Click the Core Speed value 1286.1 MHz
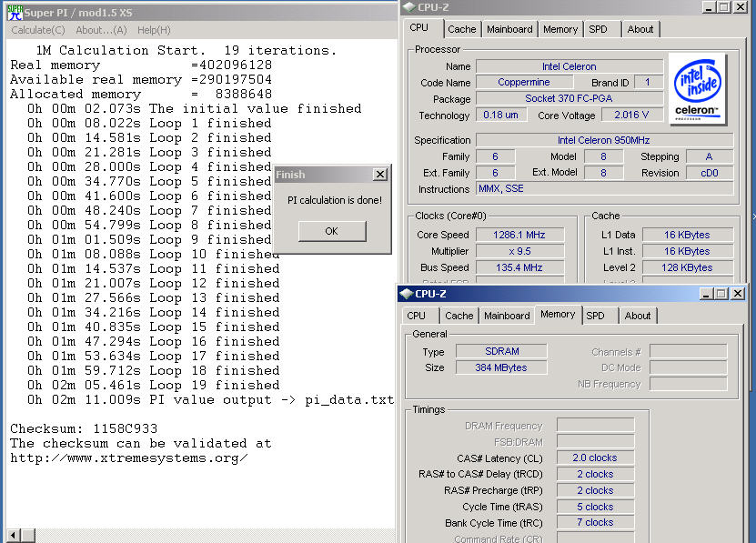This screenshot has width=756, height=543. (519, 235)
